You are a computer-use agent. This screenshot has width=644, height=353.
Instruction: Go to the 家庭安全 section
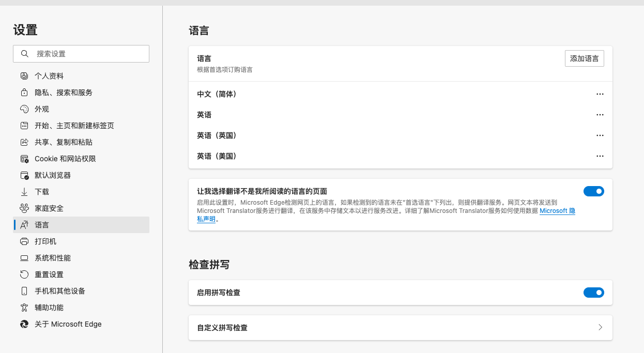point(50,208)
